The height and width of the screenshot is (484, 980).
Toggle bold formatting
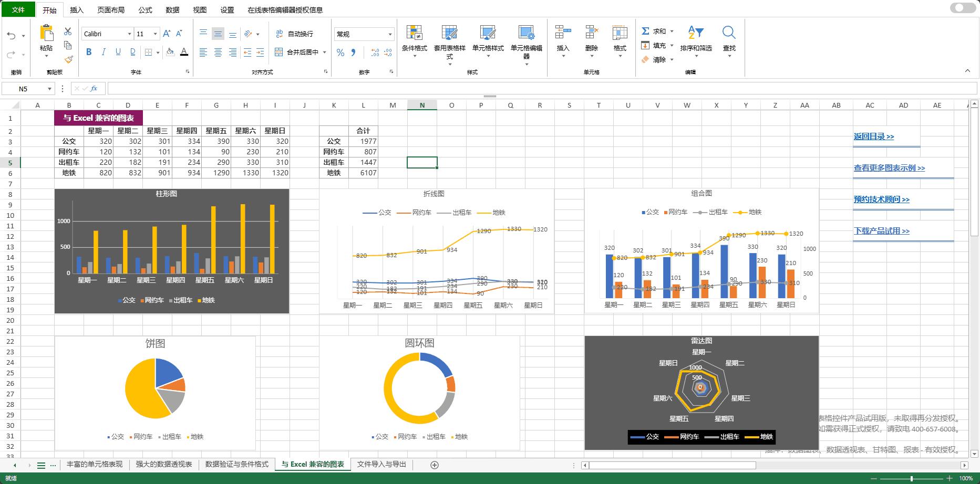coord(88,52)
